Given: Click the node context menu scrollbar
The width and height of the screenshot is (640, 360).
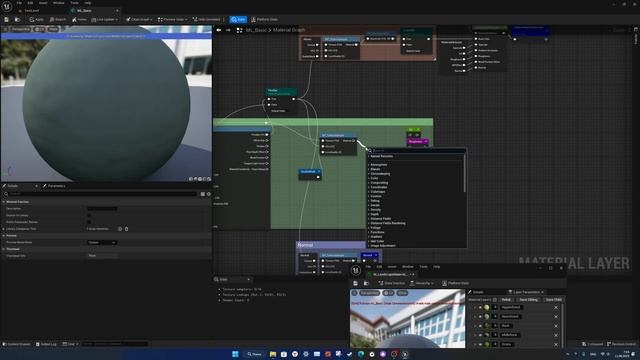Looking at the screenshot, I should (x=464, y=173).
